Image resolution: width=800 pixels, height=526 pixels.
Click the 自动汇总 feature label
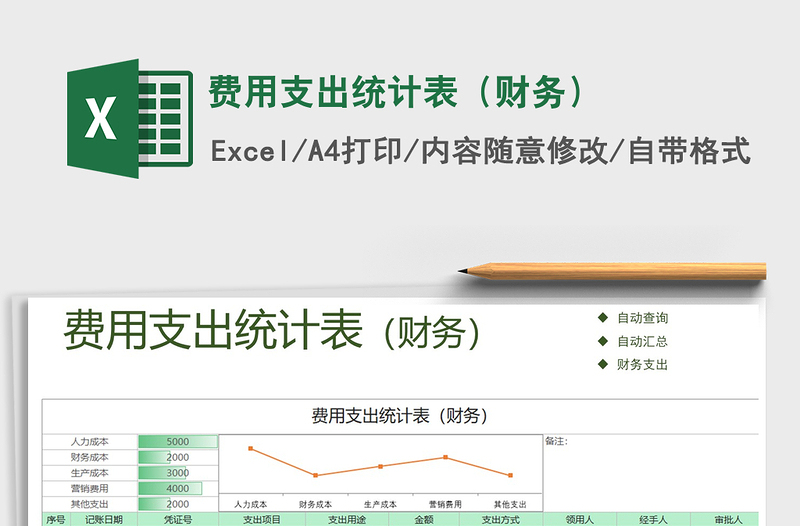[x=642, y=341]
